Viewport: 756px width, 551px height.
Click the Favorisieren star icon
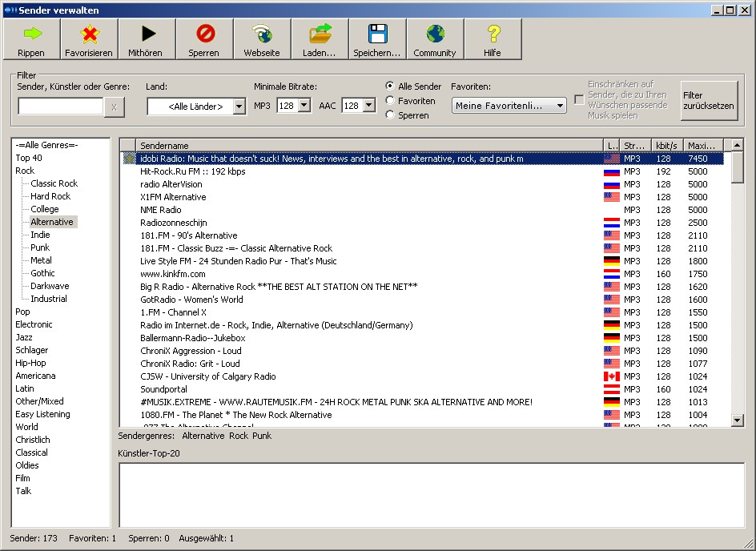coord(89,34)
